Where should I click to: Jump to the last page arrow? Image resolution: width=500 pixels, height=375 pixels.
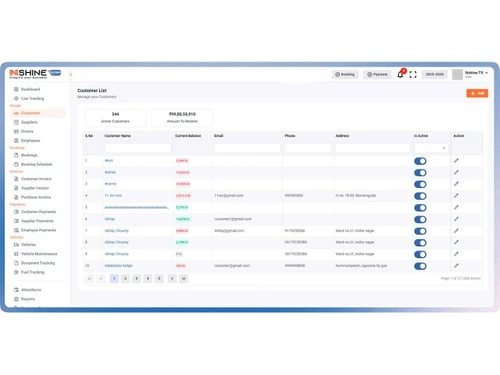[184, 278]
